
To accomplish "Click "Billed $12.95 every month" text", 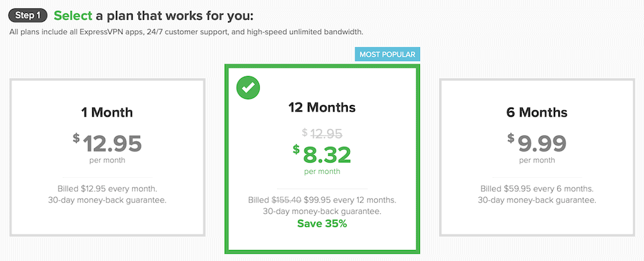I will point(108,189).
